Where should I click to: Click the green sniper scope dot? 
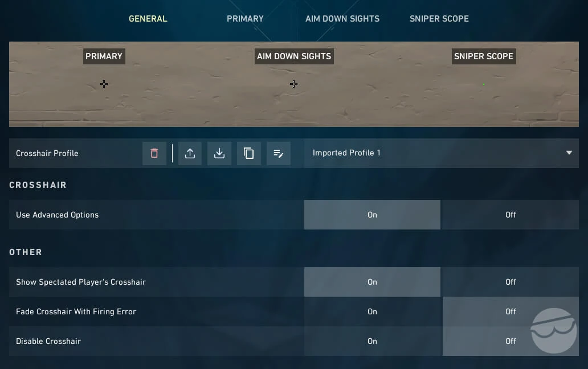(484, 84)
